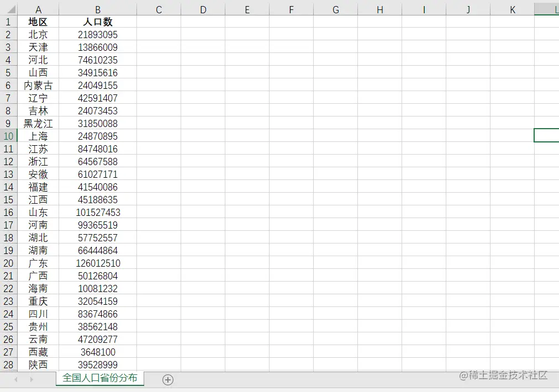This screenshot has height=392, width=559.
Task: Click the 人口数 header cell
Action: click(x=98, y=22)
